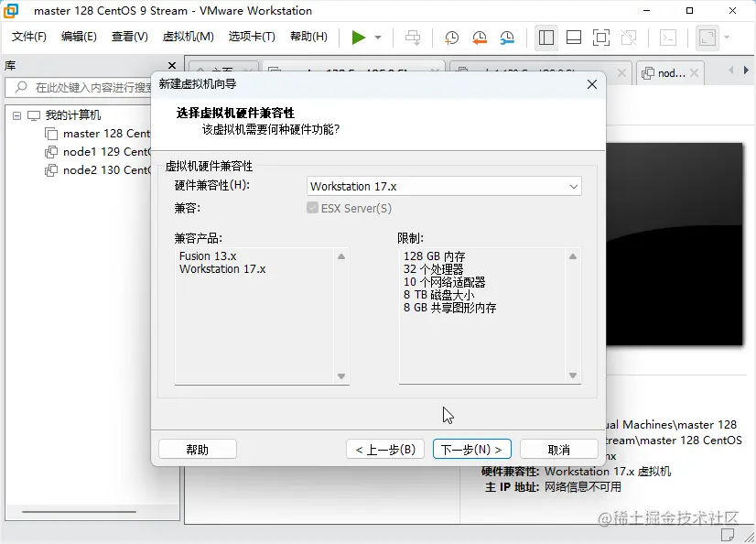Click the 帮助 button in the wizard
The width and height of the screenshot is (756, 544).
(x=198, y=449)
